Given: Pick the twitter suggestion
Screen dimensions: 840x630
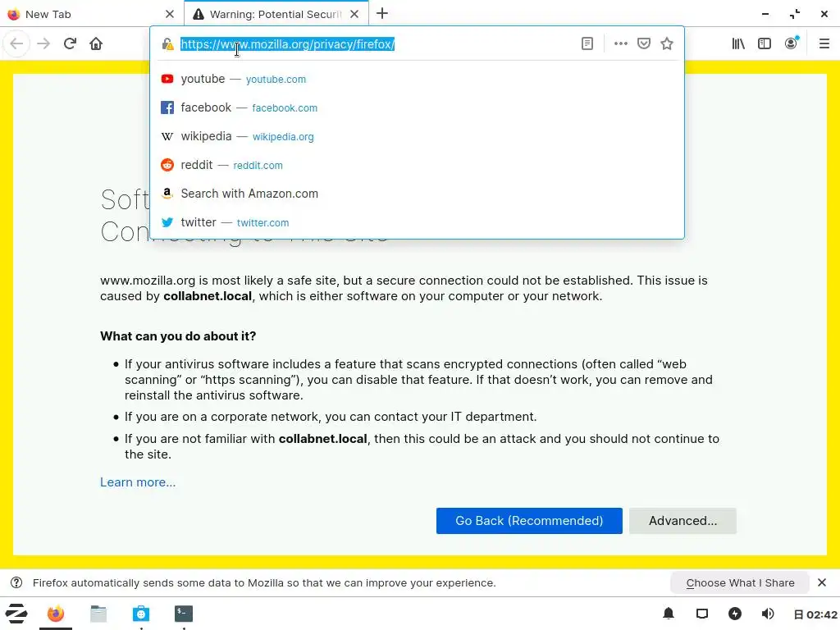Looking at the screenshot, I should pyautogui.click(x=417, y=222).
